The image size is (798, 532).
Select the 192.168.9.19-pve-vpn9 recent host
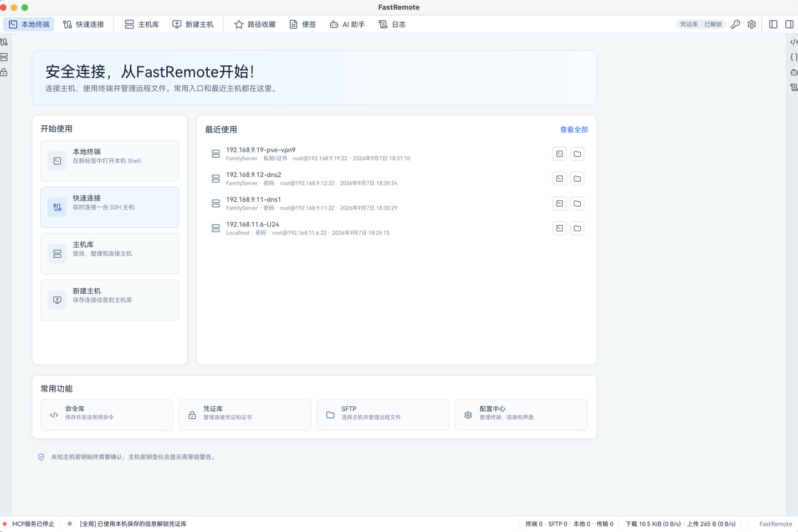(x=397, y=154)
